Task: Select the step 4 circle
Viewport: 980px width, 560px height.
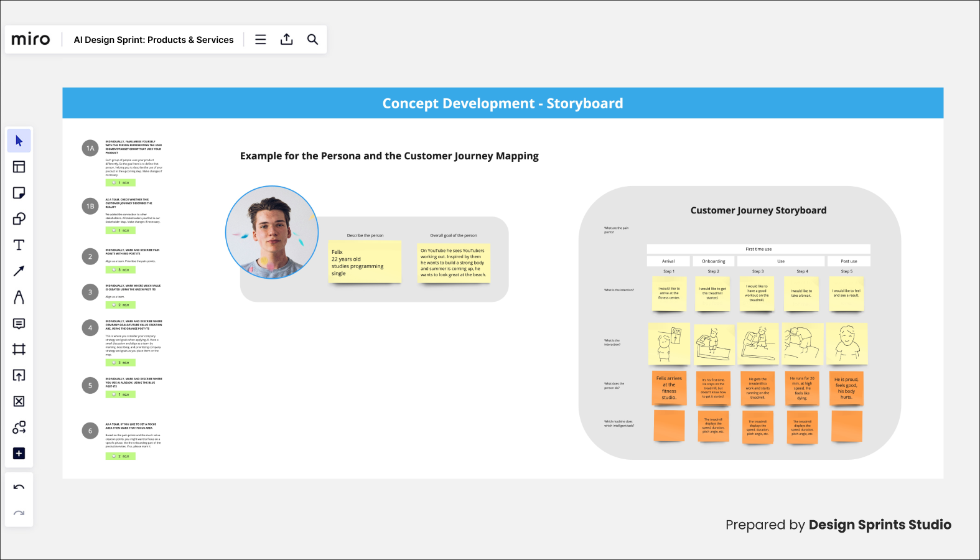Action: 90,328
